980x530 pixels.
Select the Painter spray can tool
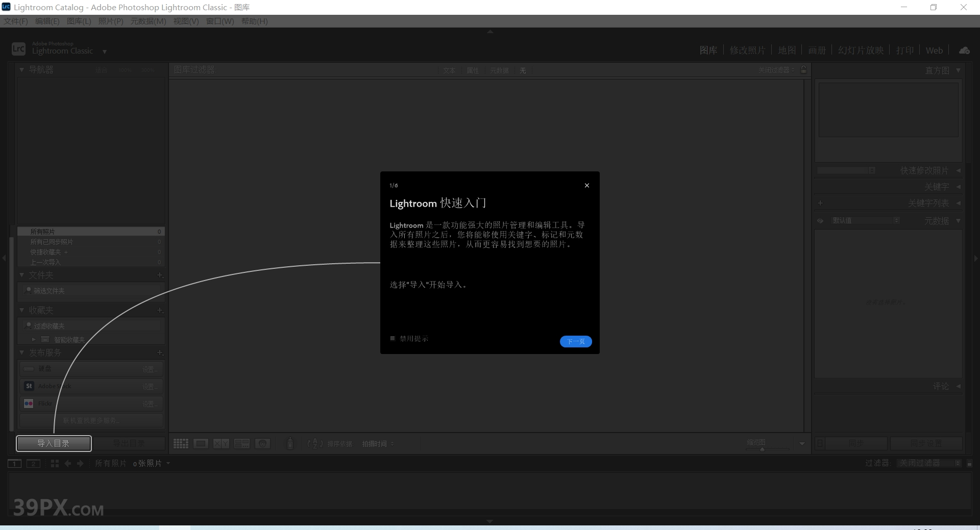[290, 443]
